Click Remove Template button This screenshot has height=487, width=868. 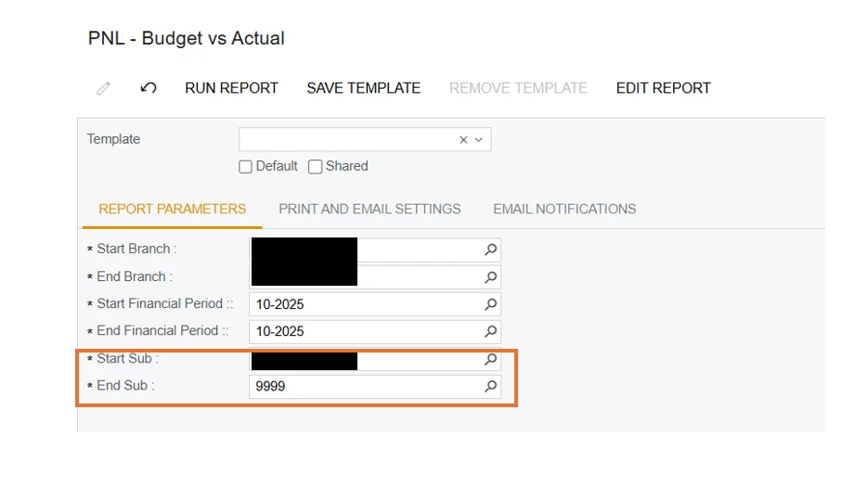click(518, 88)
